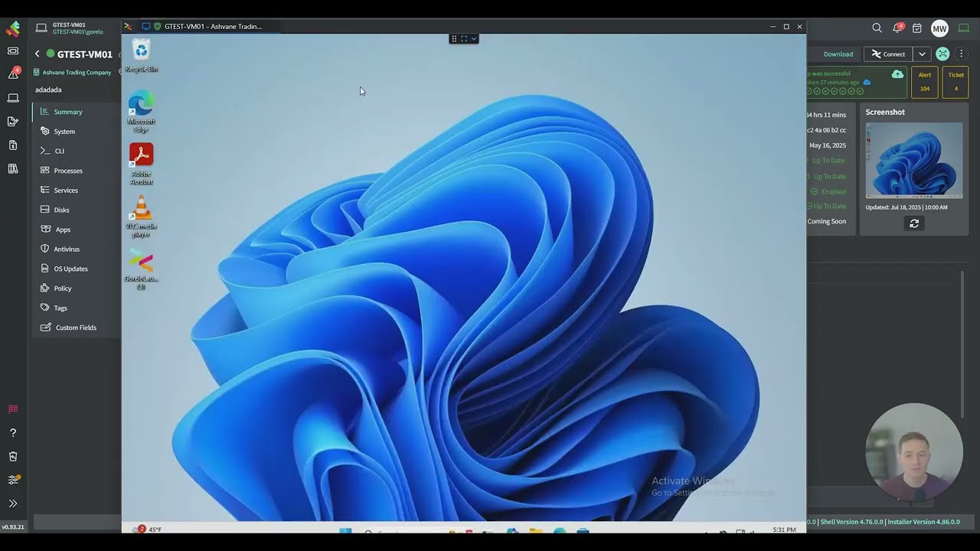Open alerts icon in left rail
This screenshot has width=980, height=551.
tap(13, 73)
